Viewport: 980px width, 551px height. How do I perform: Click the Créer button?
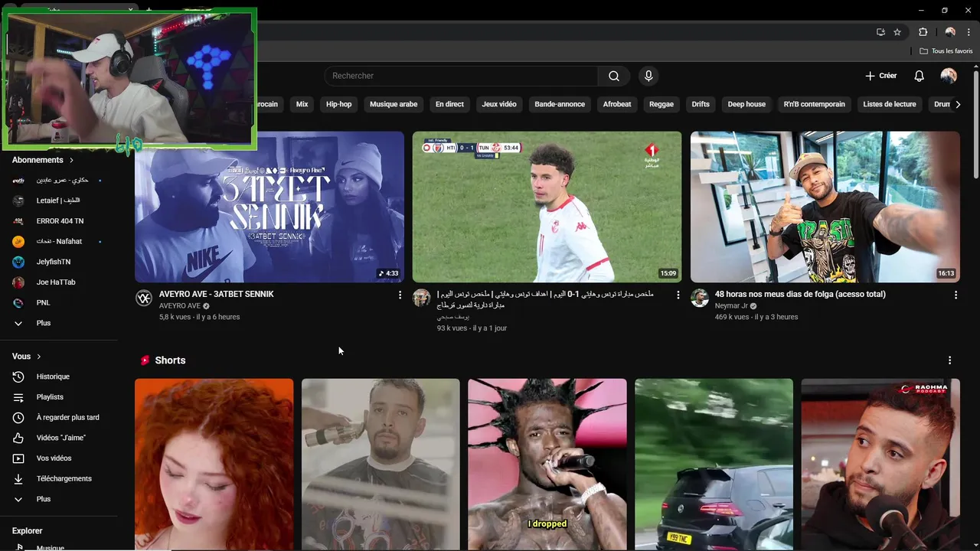click(880, 76)
